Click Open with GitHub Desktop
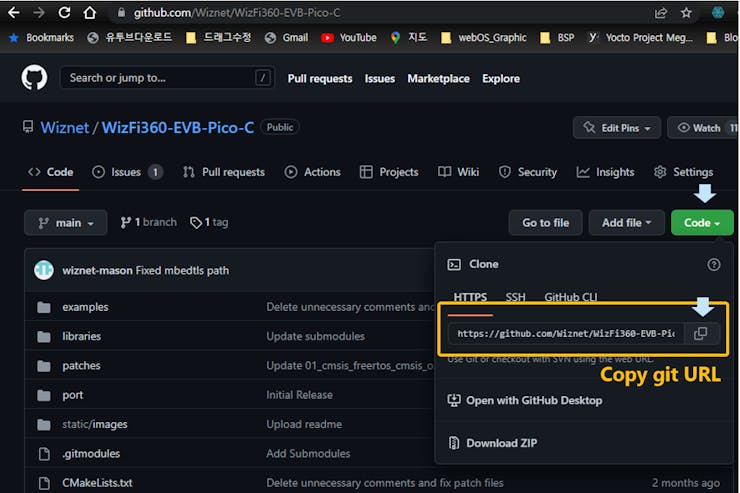Screen dimensions: 740x493 point(525,401)
